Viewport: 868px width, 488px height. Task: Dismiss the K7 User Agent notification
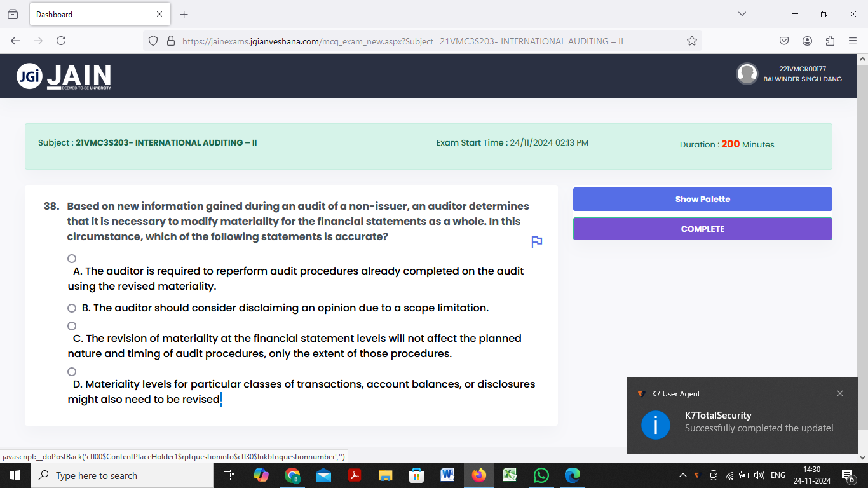click(x=840, y=393)
